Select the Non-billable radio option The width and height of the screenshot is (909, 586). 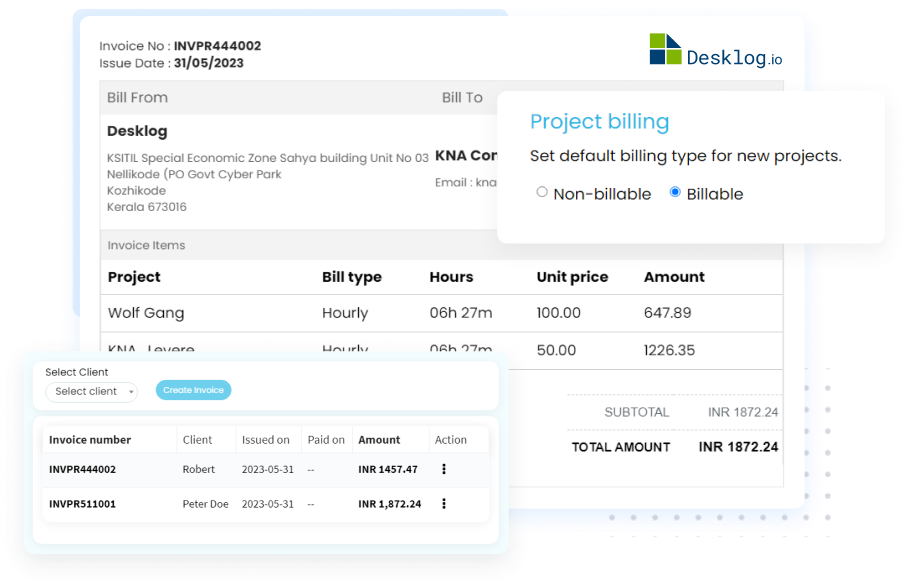point(541,192)
